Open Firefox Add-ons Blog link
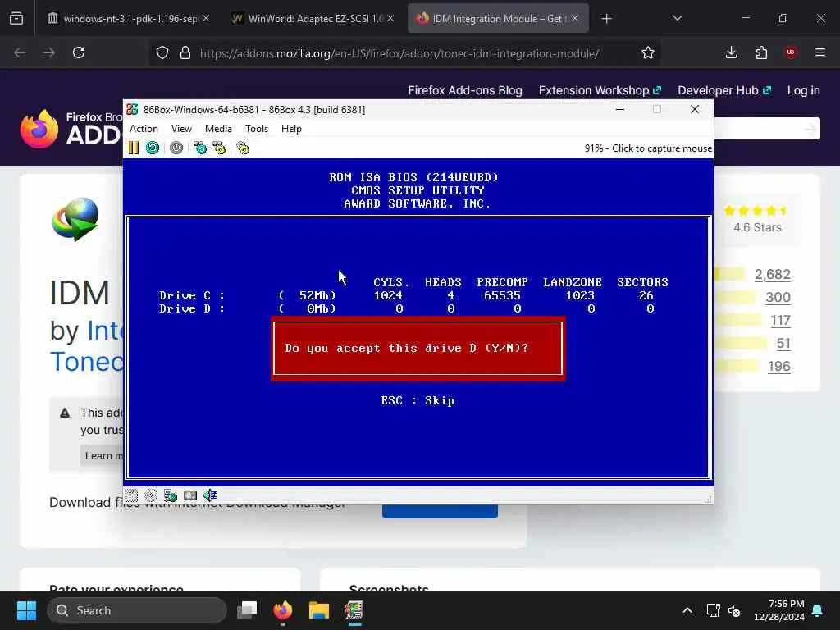Screen dimensions: 840x630 tap(465, 90)
